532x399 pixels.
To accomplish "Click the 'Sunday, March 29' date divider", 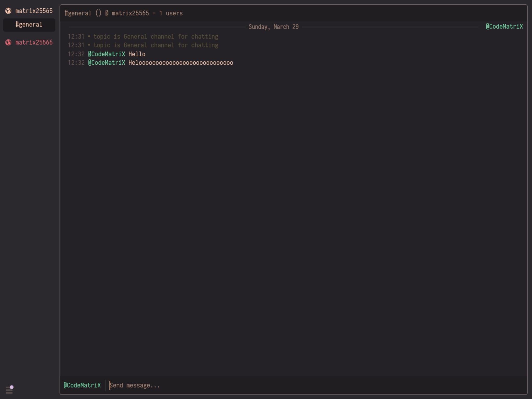I will pos(274,27).
